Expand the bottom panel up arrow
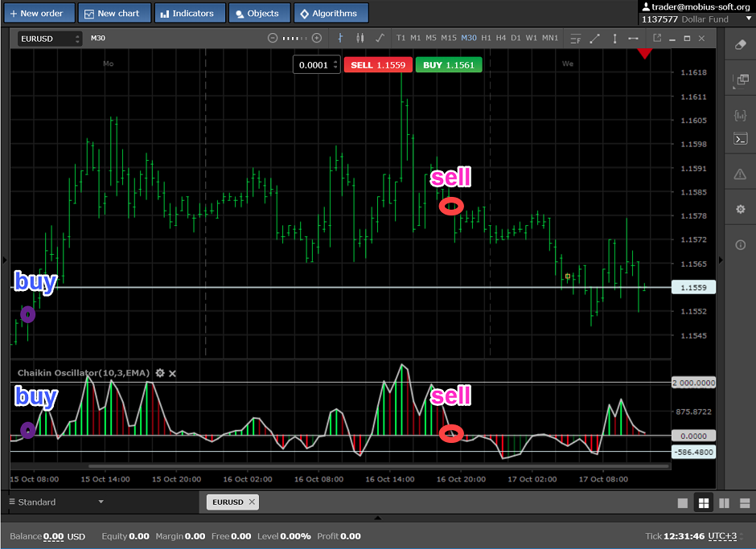 click(378, 518)
